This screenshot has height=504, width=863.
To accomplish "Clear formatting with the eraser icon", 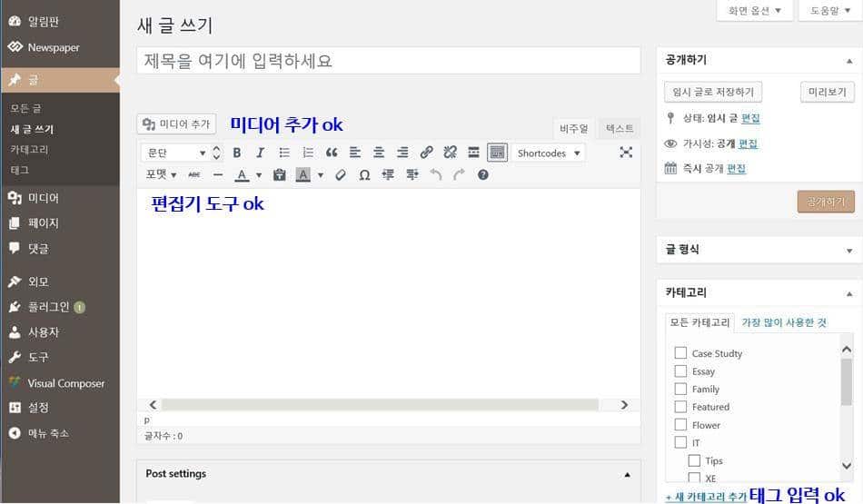I will [x=341, y=175].
